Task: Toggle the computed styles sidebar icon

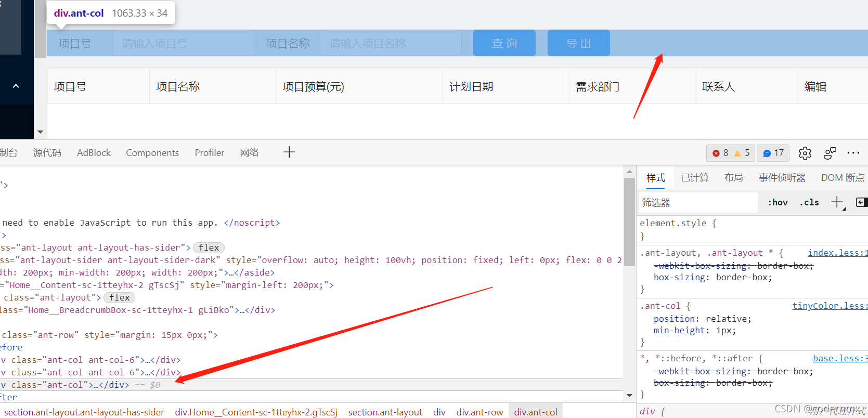Action: 861,202
